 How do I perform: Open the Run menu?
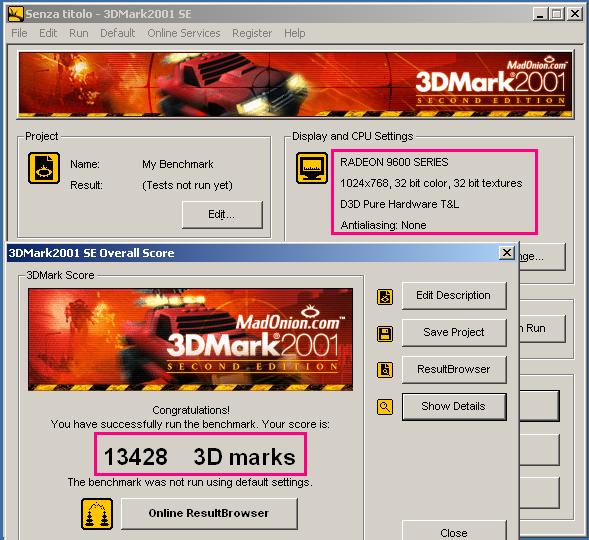coord(79,33)
